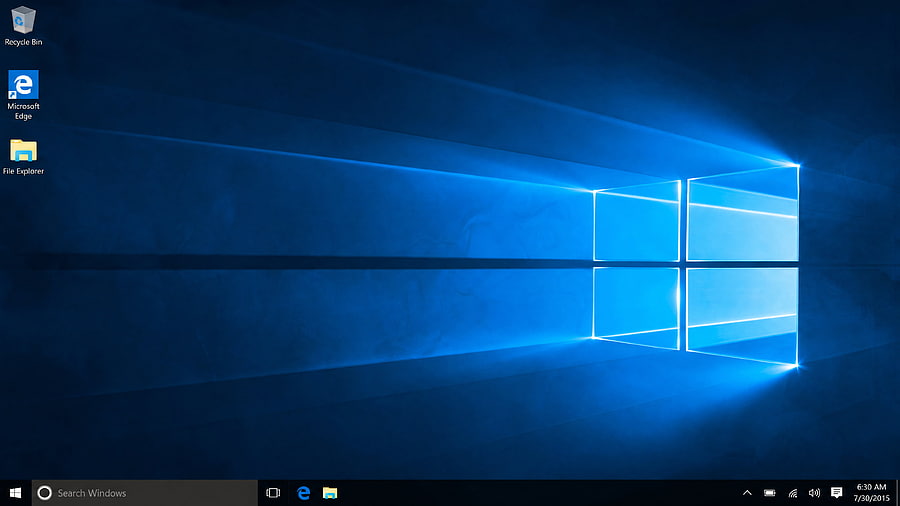Show hidden tray icons
The height and width of the screenshot is (506, 900).
pos(747,493)
